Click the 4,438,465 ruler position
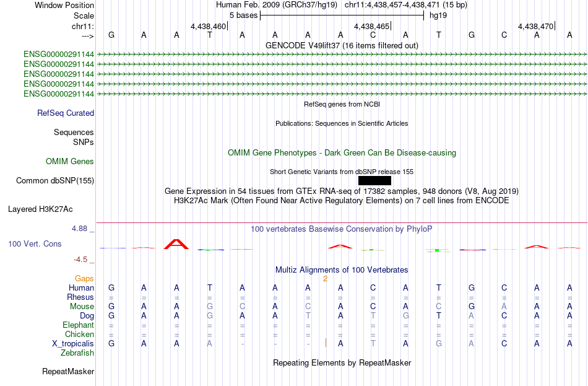588x386 pixels. click(x=371, y=26)
